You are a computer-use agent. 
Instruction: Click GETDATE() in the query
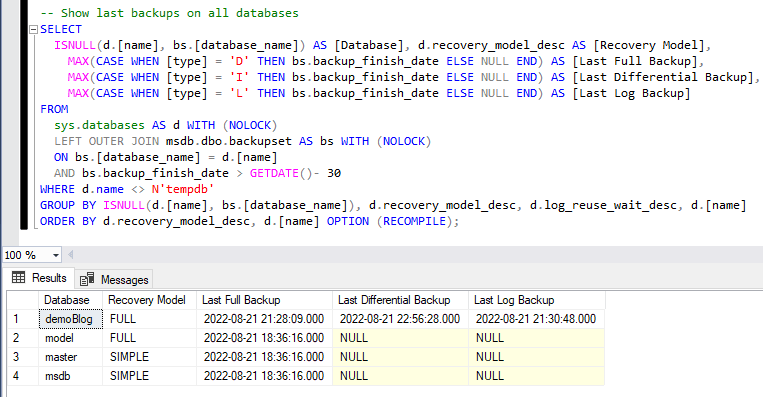[281, 173]
